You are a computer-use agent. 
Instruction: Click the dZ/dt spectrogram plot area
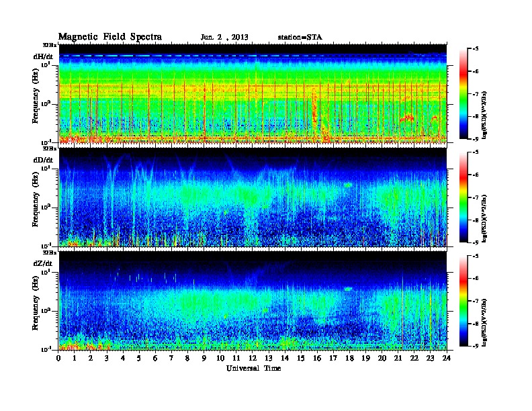point(253,301)
